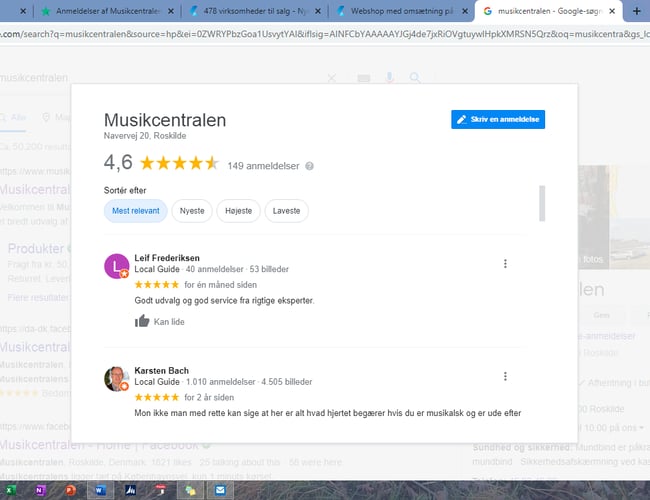
Task: Open Karsten Bach's profile photo
Action: point(116,379)
